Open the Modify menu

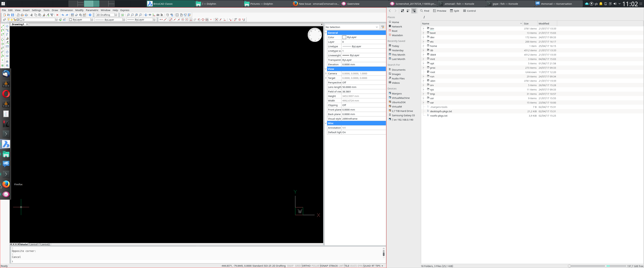[79, 10]
